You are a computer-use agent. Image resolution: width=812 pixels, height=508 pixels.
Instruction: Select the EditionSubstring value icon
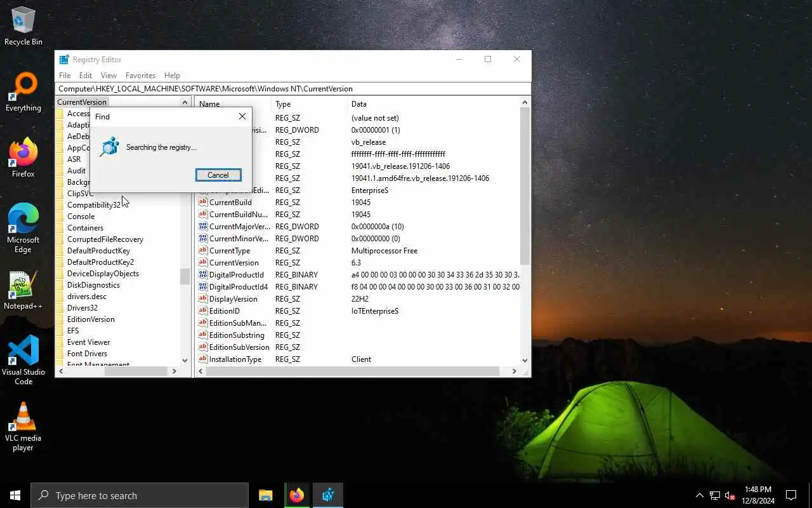coord(203,335)
